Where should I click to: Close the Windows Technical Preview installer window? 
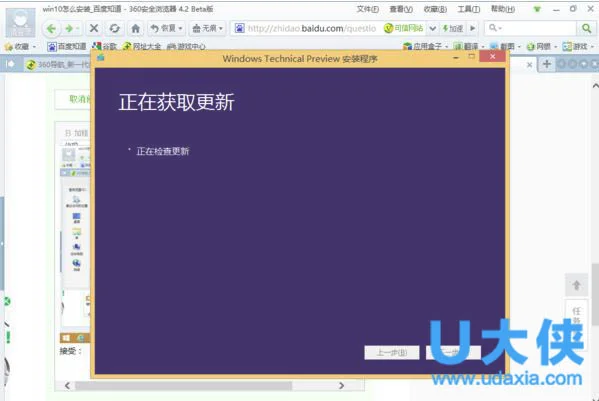pos(492,57)
